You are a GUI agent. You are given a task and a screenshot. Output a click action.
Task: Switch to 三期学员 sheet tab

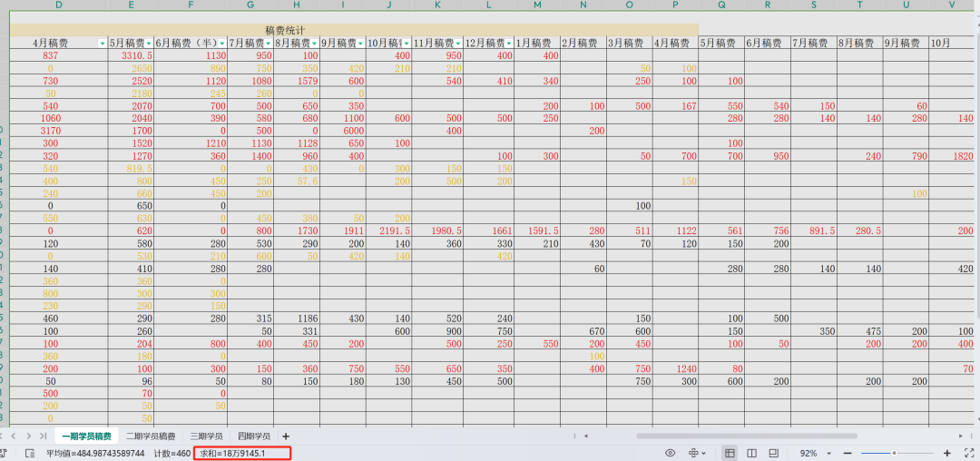click(x=206, y=436)
